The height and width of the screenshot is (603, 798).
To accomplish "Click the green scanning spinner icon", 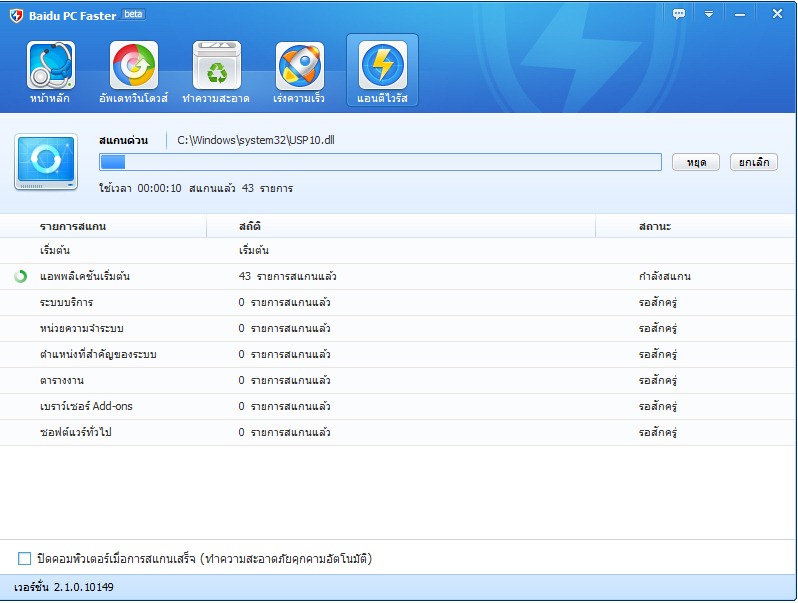I will tap(21, 277).
